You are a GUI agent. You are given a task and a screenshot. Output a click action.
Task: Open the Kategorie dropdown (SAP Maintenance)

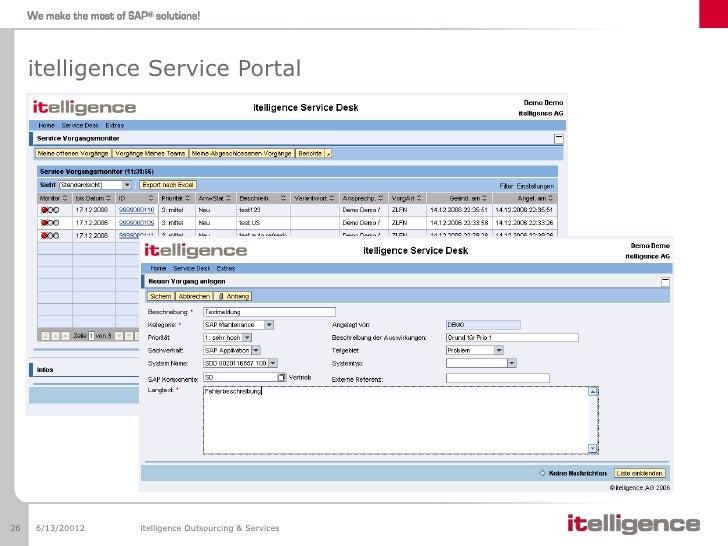(x=269, y=325)
